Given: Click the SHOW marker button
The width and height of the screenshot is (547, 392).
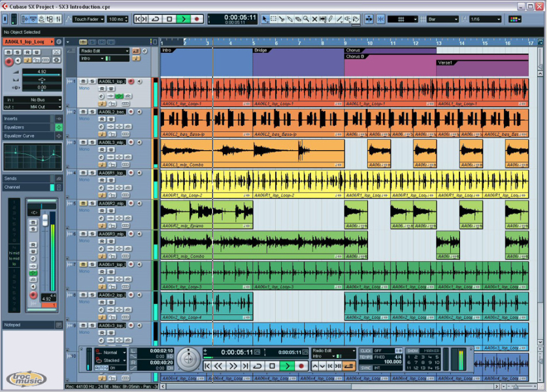Looking at the screenshot, I should click(x=412, y=350).
